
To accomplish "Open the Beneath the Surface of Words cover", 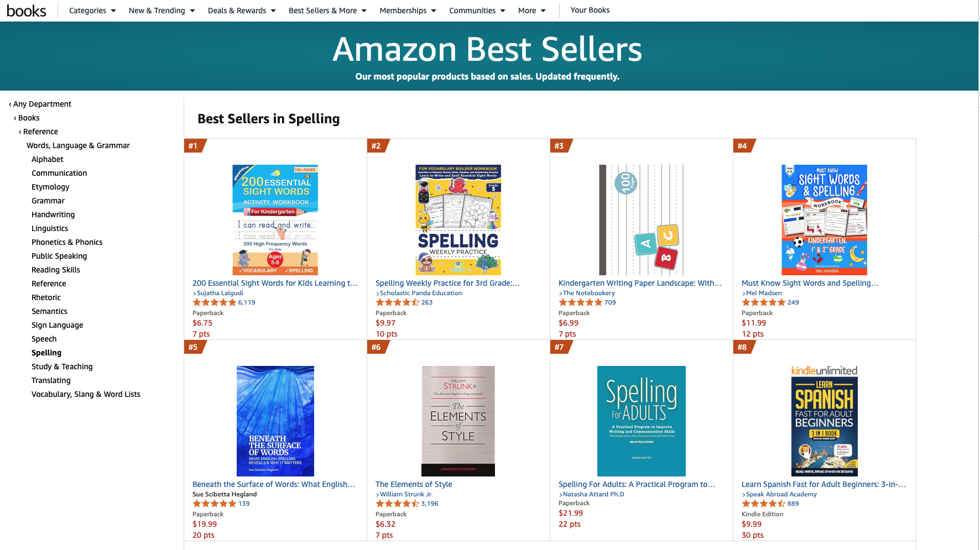I will point(275,421).
